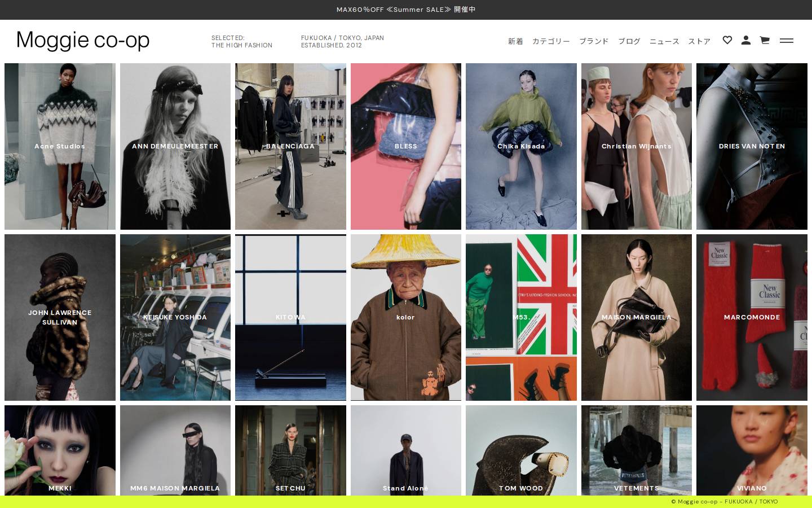Open the account profile icon
Image resolution: width=812 pixels, height=508 pixels.
pyautogui.click(x=746, y=40)
